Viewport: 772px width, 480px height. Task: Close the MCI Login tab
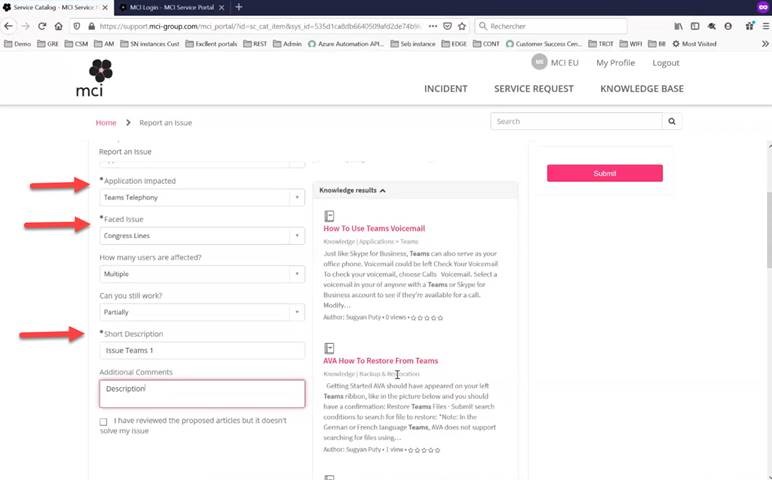[222, 7]
